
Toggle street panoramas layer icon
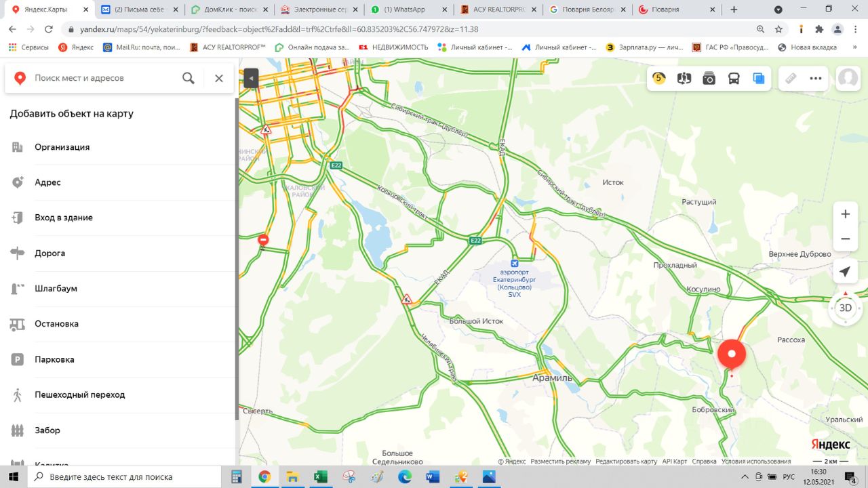pos(684,78)
